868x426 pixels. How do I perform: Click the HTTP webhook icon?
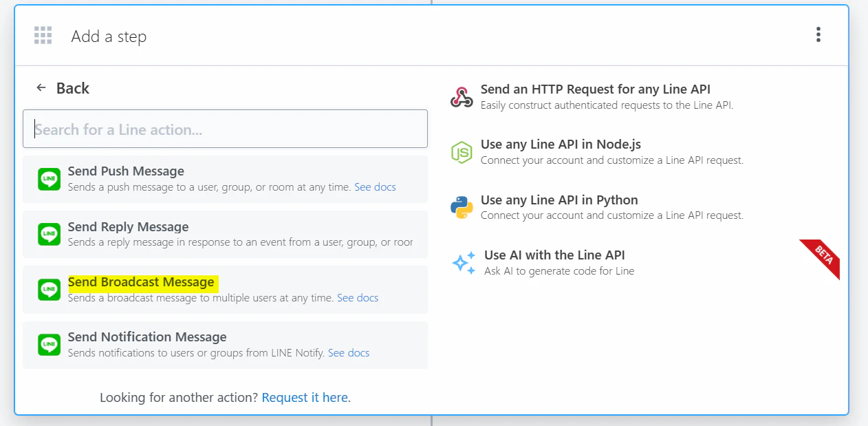tap(462, 97)
